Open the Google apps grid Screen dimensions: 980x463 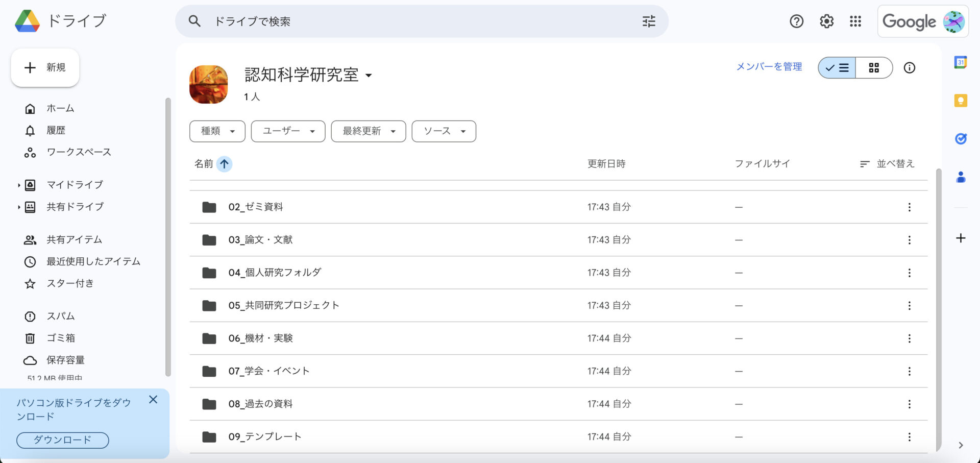(855, 21)
